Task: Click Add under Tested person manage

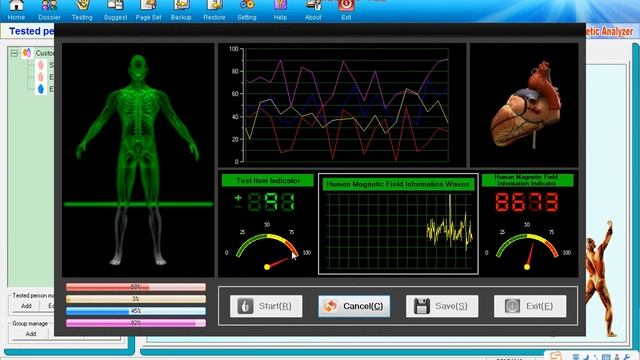Action: click(x=26, y=306)
